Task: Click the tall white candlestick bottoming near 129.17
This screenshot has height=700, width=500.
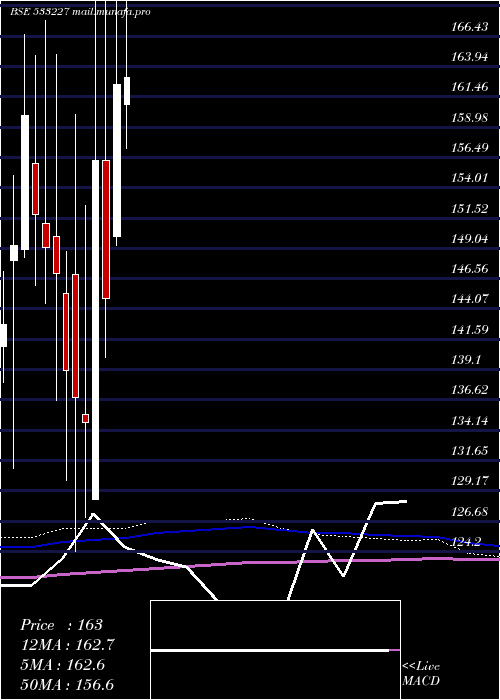Action: click(x=96, y=329)
